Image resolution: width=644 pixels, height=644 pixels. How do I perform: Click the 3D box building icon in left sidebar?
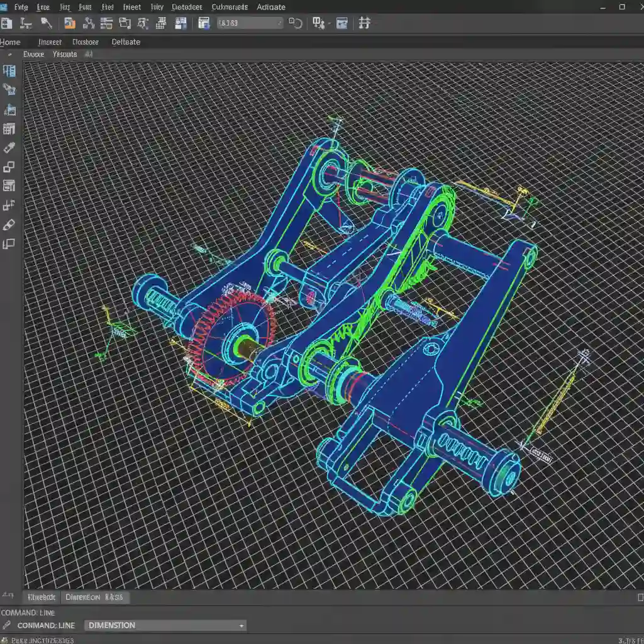coord(9,109)
